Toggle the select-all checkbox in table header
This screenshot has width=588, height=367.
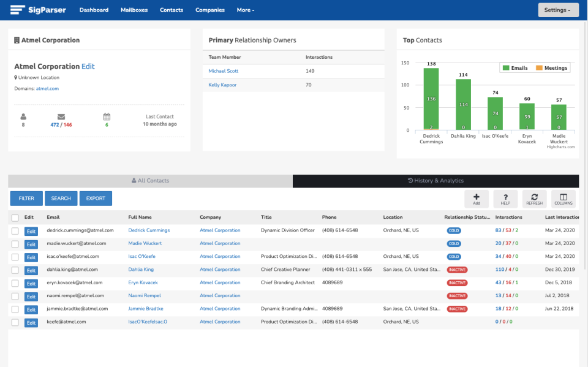point(15,218)
